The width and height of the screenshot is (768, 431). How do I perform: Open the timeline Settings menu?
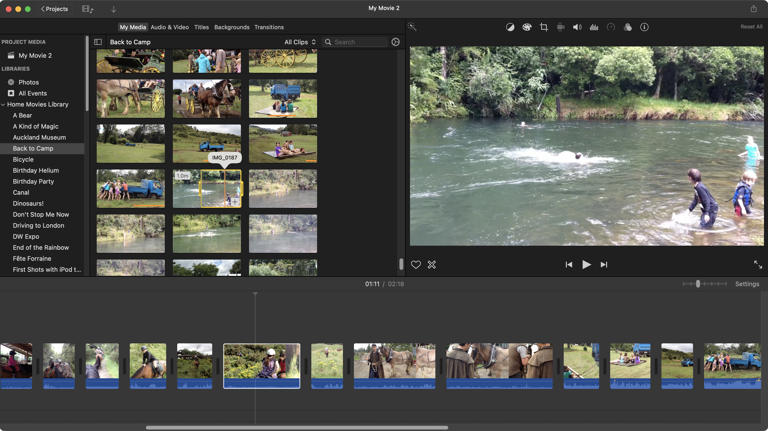tap(747, 284)
